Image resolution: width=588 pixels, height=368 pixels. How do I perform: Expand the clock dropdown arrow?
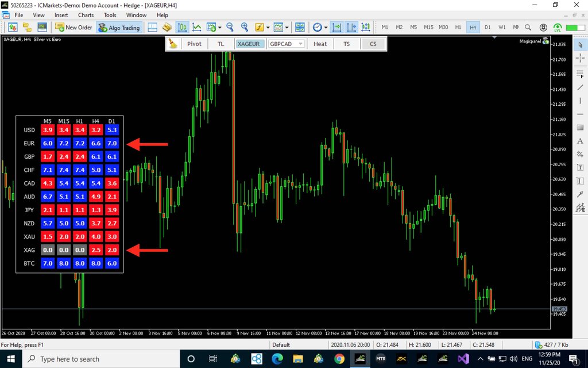[326, 28]
